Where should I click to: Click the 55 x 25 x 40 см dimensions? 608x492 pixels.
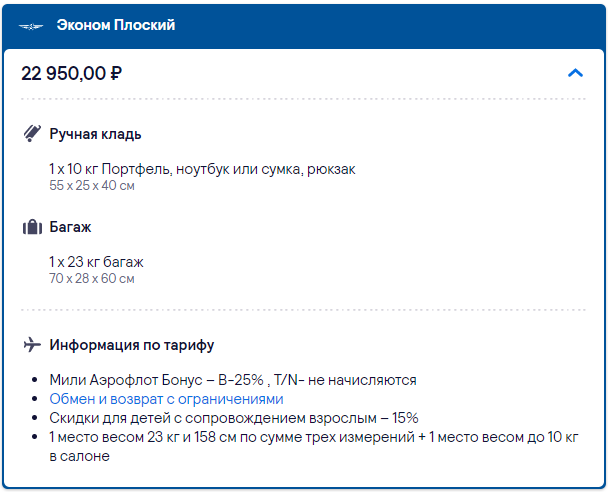pyautogui.click(x=92, y=186)
